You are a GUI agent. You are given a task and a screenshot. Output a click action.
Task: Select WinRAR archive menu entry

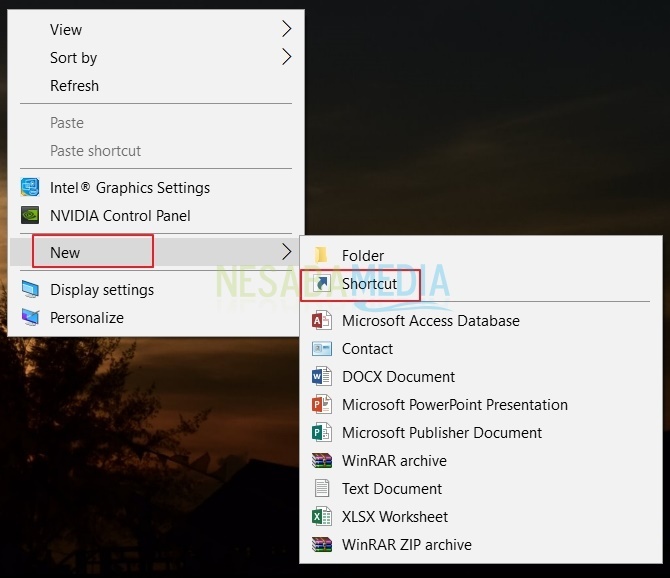(x=394, y=461)
